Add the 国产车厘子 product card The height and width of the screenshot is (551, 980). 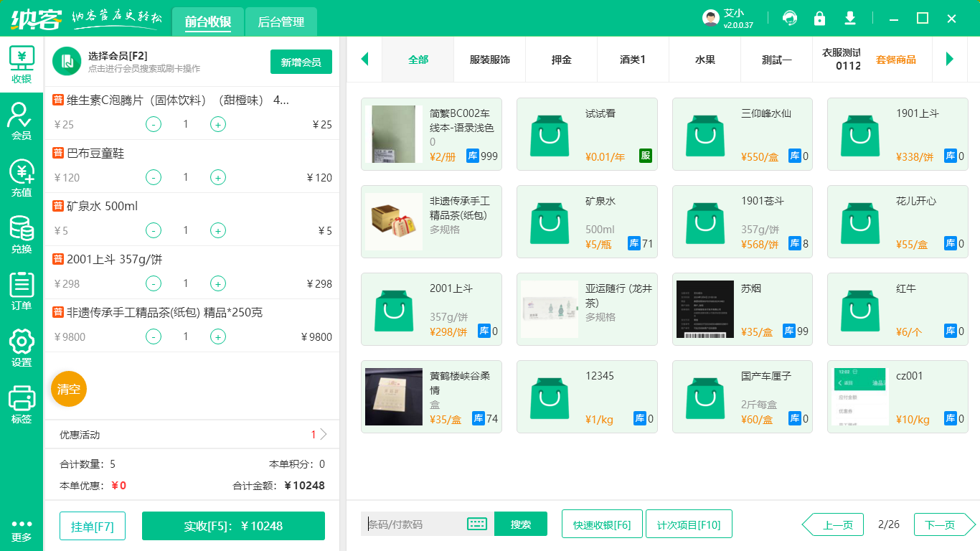[743, 397]
